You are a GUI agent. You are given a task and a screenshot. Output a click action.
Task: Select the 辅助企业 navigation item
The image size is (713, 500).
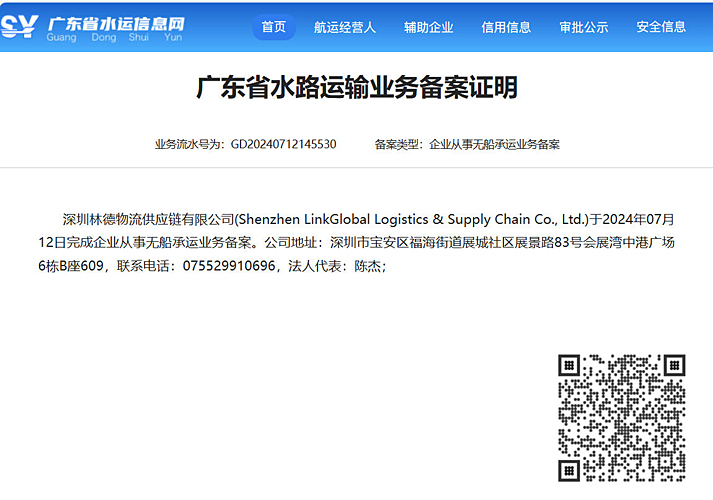click(x=428, y=27)
